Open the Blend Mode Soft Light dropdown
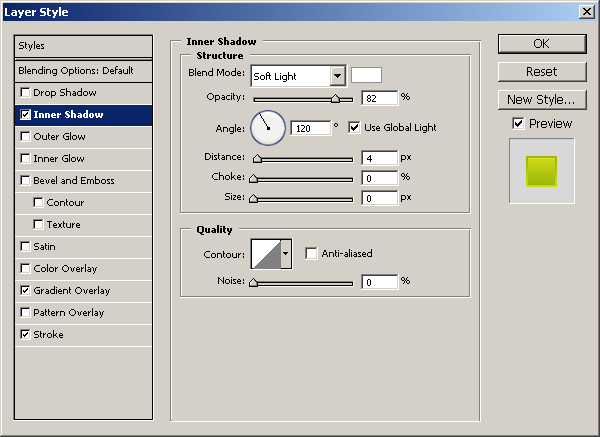The image size is (600, 437). (x=298, y=76)
